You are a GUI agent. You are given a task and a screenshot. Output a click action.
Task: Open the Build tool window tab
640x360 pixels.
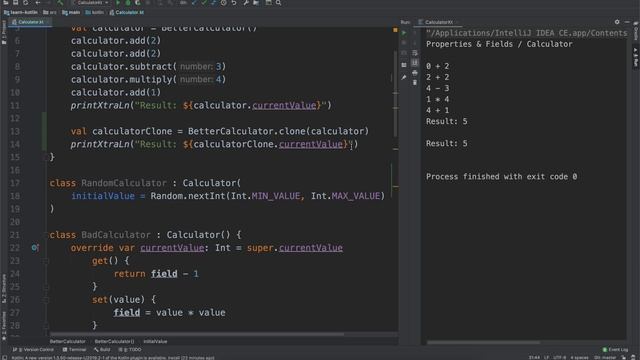(102, 350)
